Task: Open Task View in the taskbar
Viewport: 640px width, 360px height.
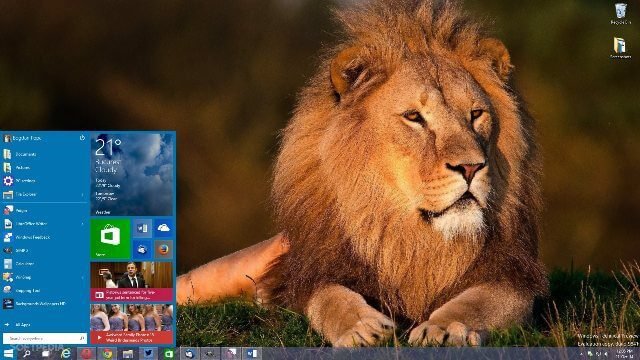Action: (46, 353)
